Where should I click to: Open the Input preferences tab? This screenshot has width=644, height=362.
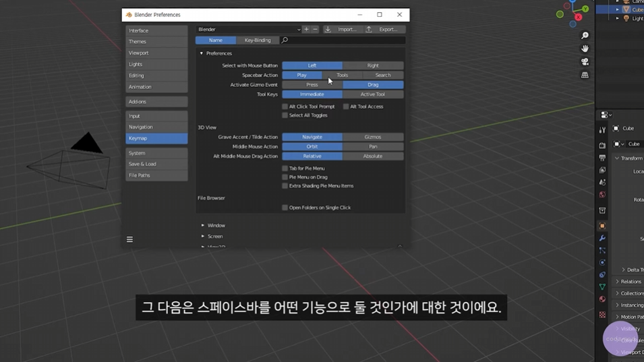click(156, 116)
